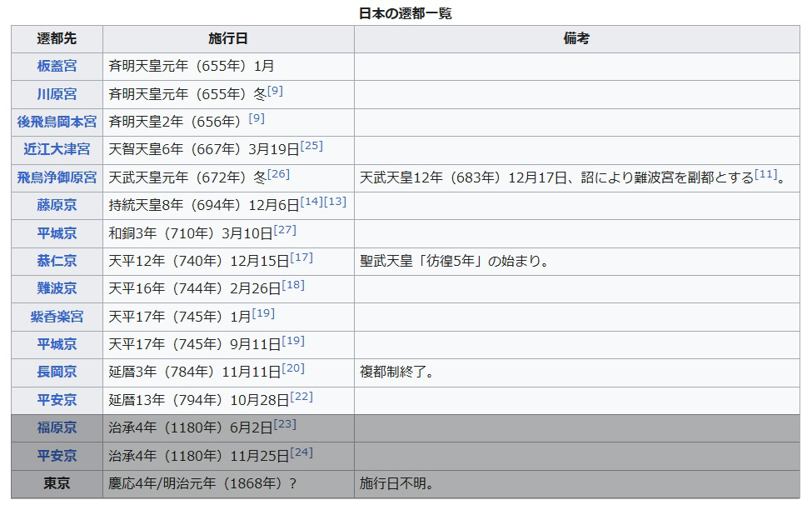Open the 飛鳥浄御原宮 link
The image size is (812, 510).
(x=57, y=177)
